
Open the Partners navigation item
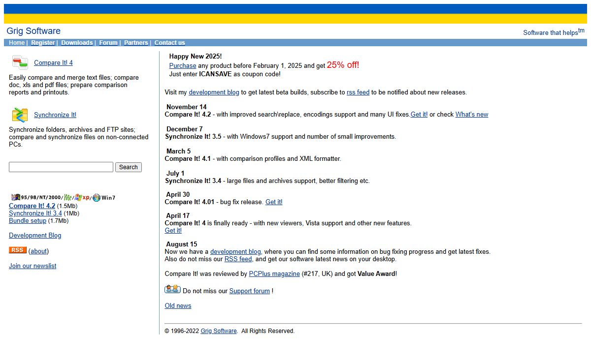[x=136, y=43]
